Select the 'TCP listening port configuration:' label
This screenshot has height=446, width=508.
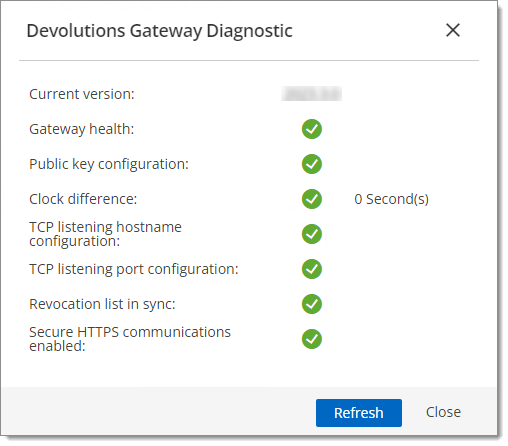point(134,269)
